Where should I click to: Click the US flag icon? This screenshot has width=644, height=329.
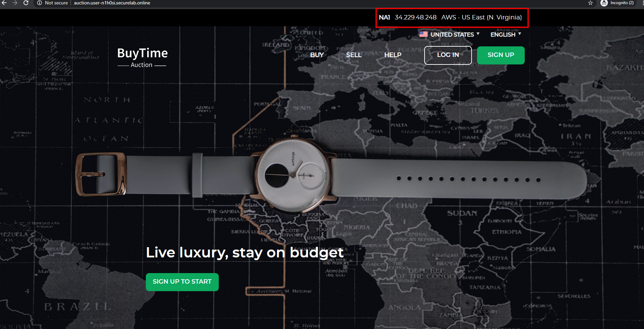click(x=424, y=34)
